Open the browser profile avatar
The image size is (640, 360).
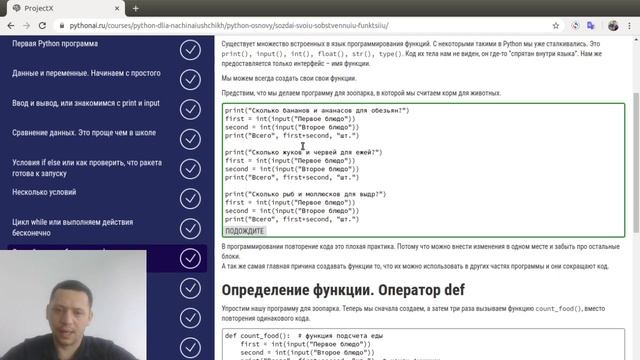click(613, 26)
